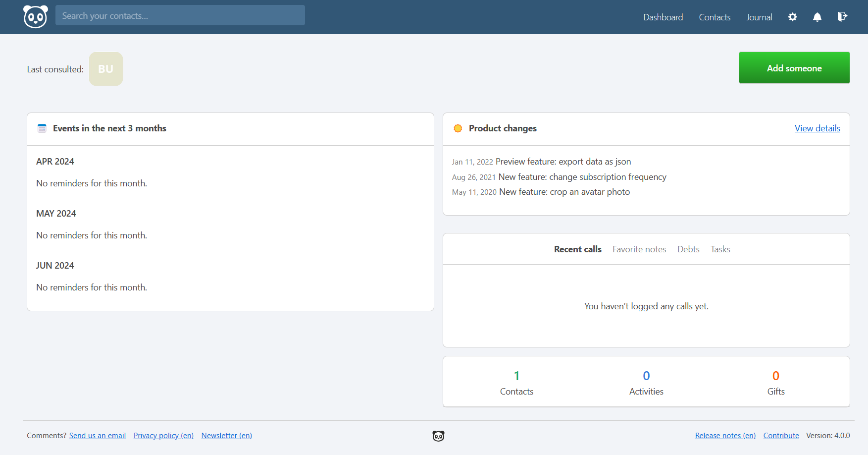
Task: Open the Privacy policy (en) link
Action: click(163, 436)
